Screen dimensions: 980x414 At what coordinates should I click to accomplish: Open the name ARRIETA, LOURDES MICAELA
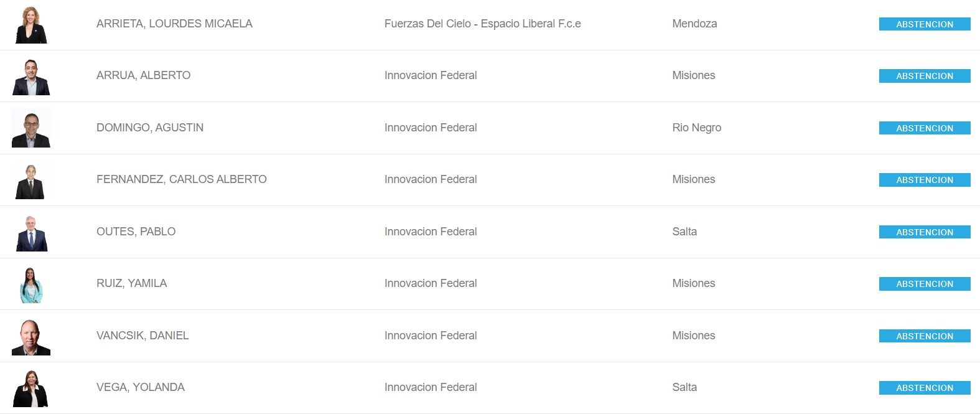(174, 24)
